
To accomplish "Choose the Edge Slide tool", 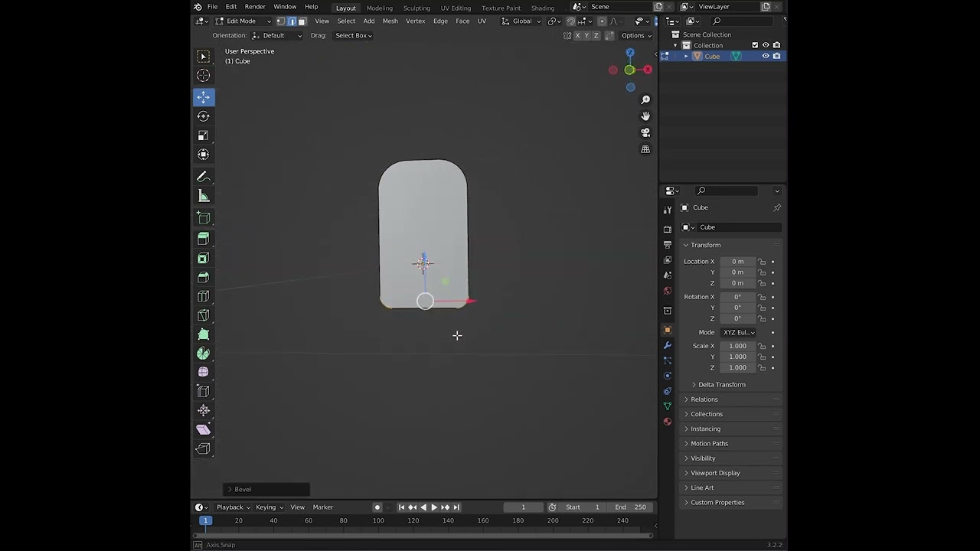I will click(204, 391).
